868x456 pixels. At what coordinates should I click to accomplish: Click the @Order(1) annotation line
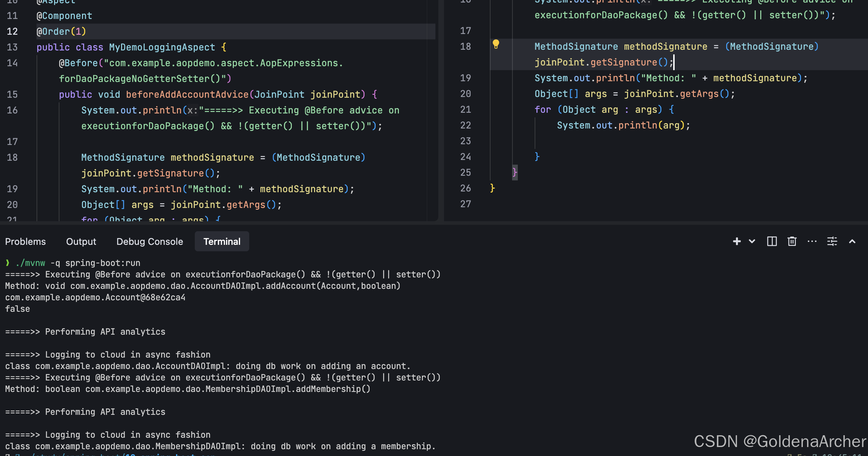click(61, 31)
